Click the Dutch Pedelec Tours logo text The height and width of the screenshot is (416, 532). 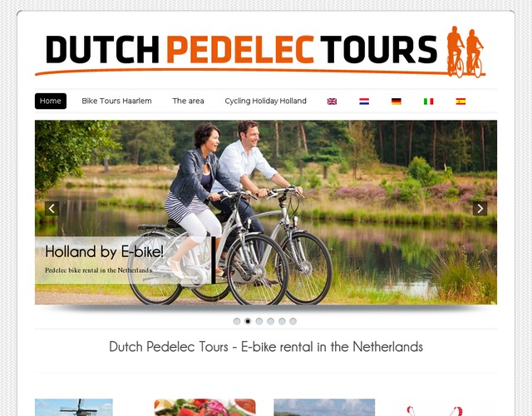241,50
